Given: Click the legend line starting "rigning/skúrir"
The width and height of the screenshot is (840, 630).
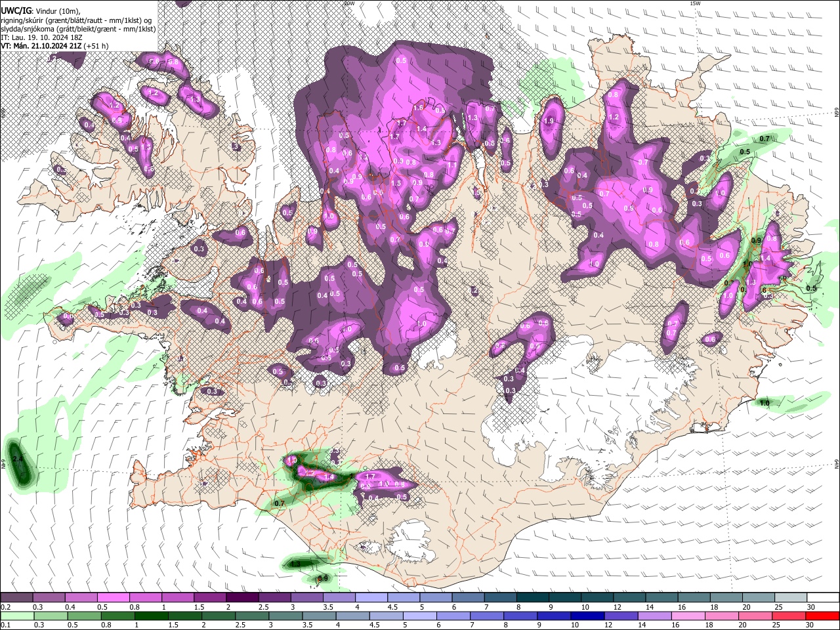Looking at the screenshot, I should pos(76,20).
